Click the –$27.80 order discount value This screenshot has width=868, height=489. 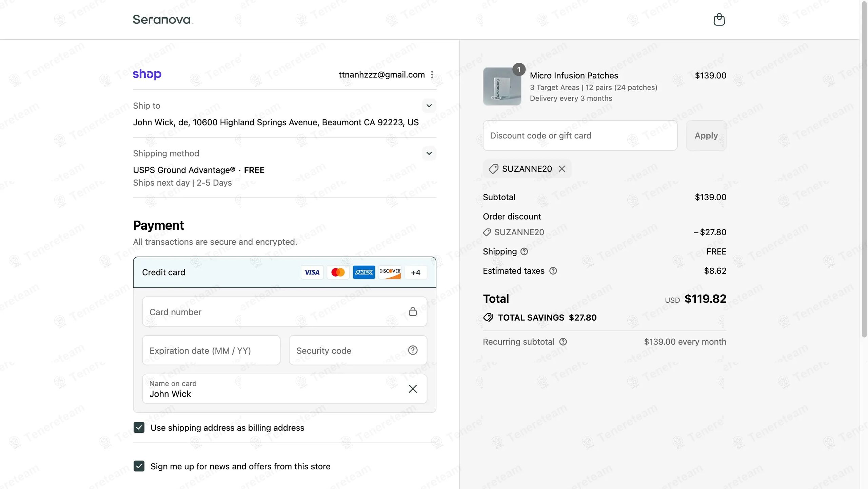click(710, 232)
